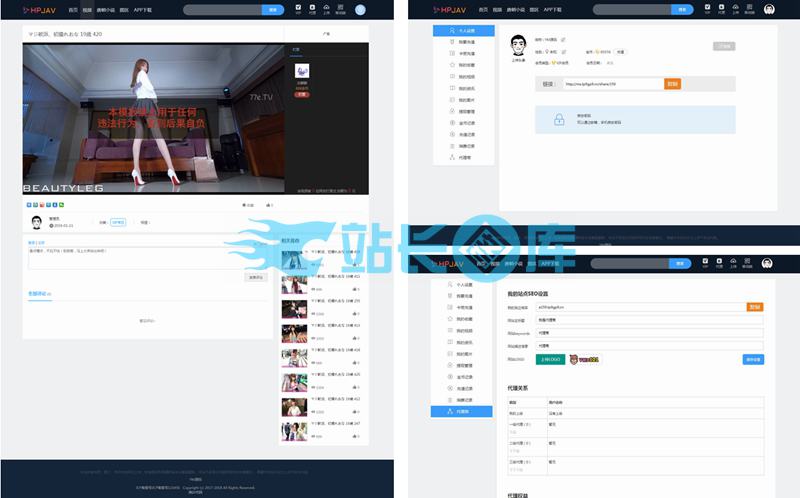Select the highlighted 代理商 tab in the lower sidebar
Screen dimensions: 800x498
click(x=462, y=411)
